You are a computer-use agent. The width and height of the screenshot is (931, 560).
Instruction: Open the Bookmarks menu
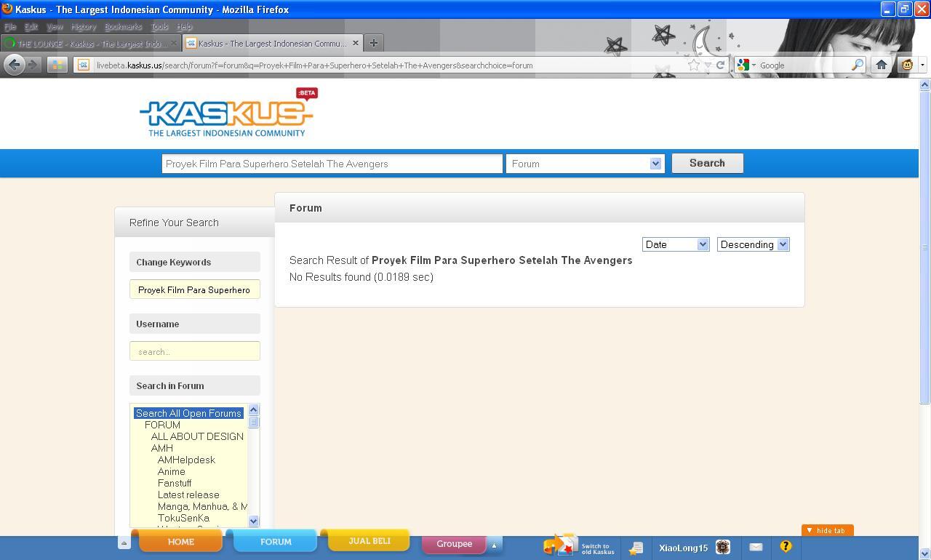click(x=123, y=26)
